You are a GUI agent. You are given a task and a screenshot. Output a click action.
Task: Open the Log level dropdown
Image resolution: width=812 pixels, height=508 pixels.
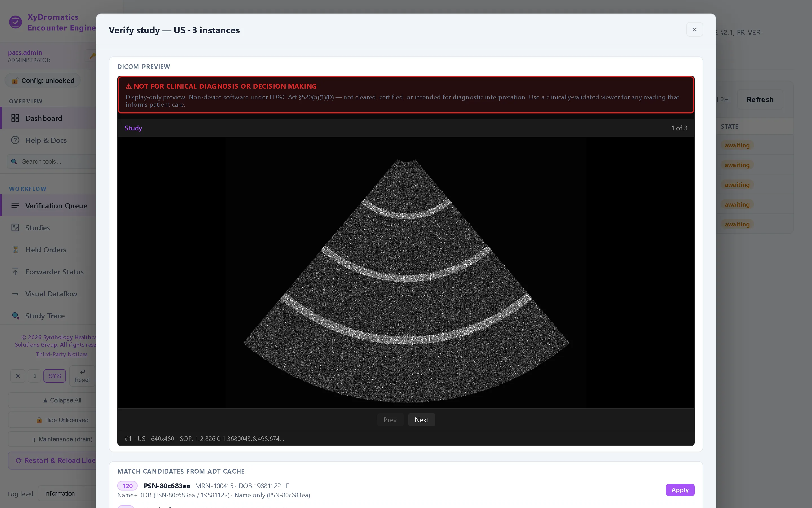tap(67, 493)
